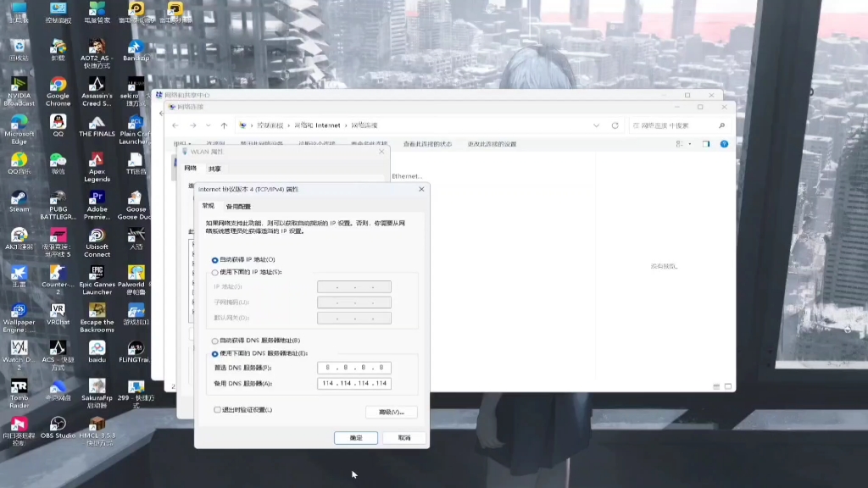Image resolution: width=868 pixels, height=488 pixels.
Task: Launch Wallpaper Engine from desktop
Action: (19, 319)
